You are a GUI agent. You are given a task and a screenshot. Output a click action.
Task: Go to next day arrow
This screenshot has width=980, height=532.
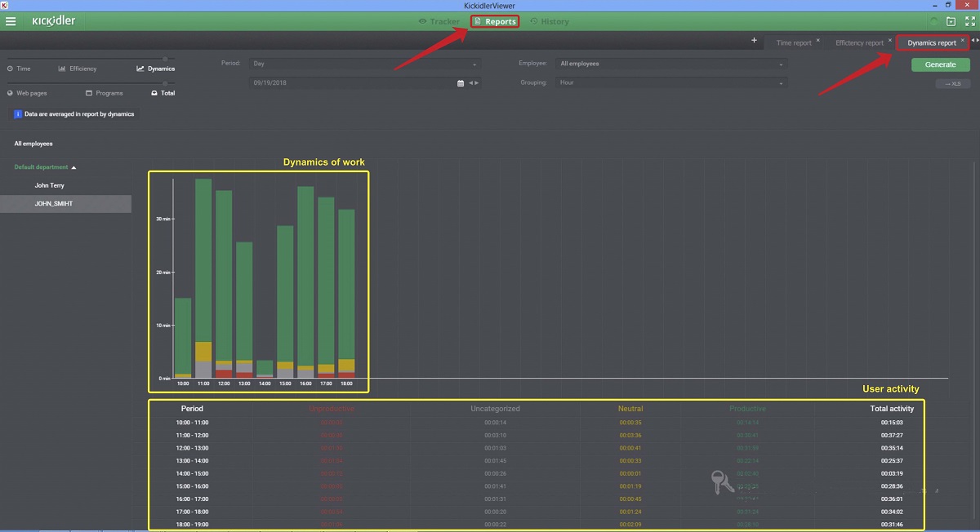[x=477, y=82]
